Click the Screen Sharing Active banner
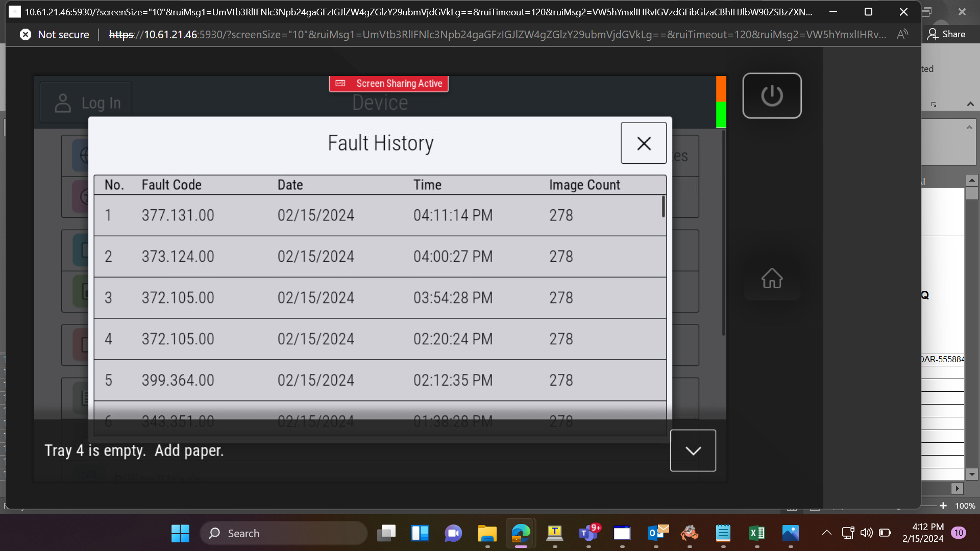The image size is (980, 551). coord(388,84)
